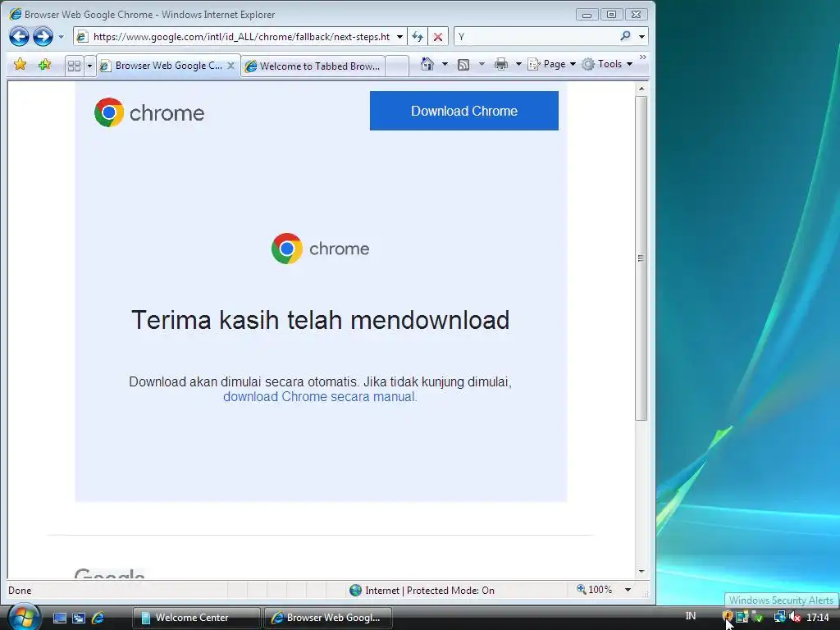Go back with the Back arrow button
840x630 pixels.
20,37
